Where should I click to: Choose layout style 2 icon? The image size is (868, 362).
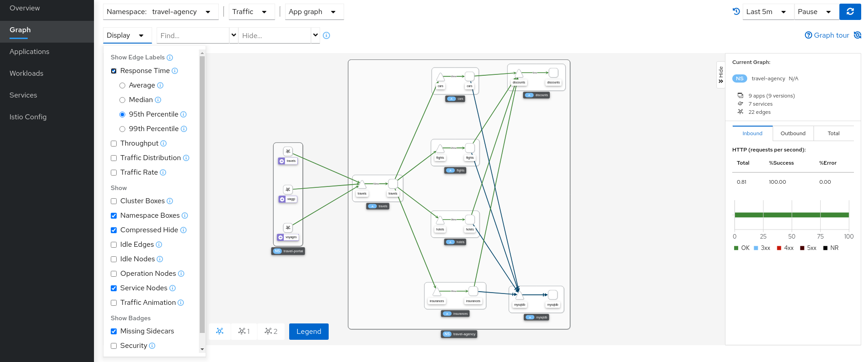[271, 331]
